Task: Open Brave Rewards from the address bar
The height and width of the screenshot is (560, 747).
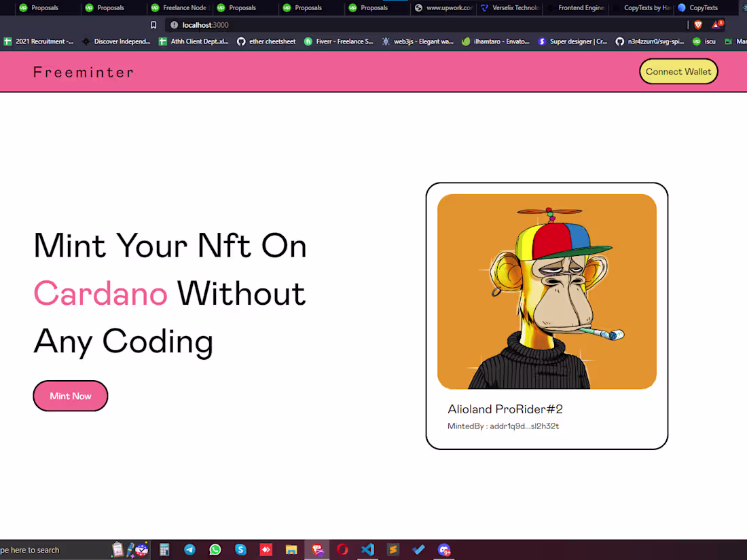Action: 718,24
